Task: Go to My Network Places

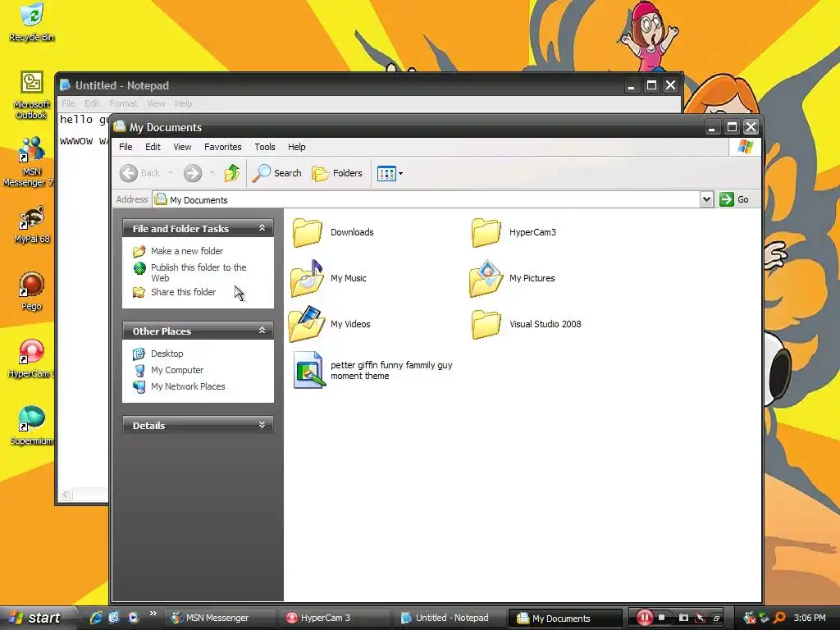Action: [x=188, y=386]
